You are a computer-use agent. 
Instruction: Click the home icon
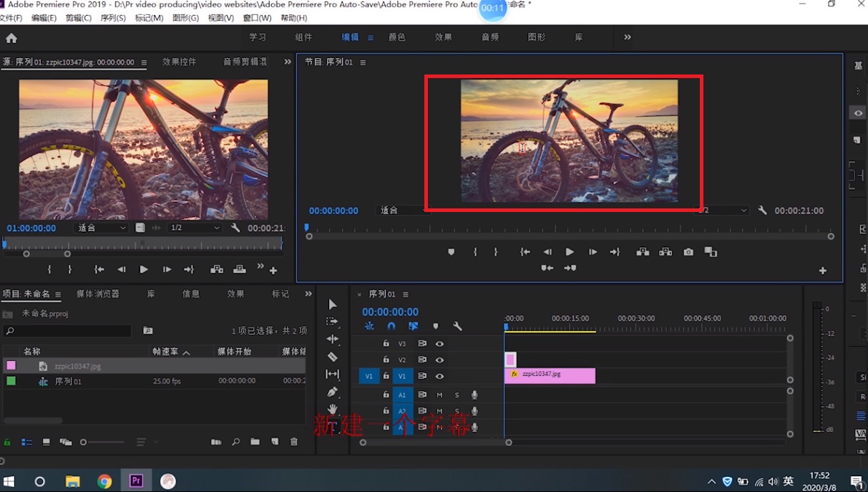[x=11, y=38]
